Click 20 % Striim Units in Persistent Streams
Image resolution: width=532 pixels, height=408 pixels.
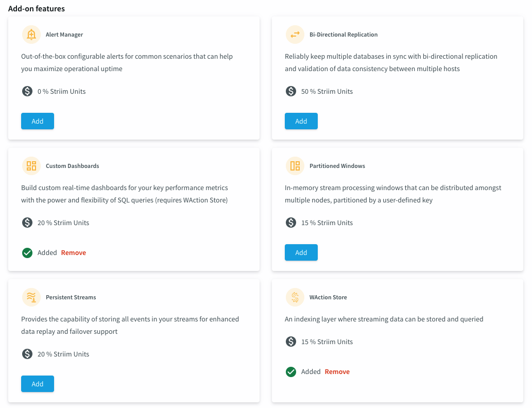[x=63, y=354]
